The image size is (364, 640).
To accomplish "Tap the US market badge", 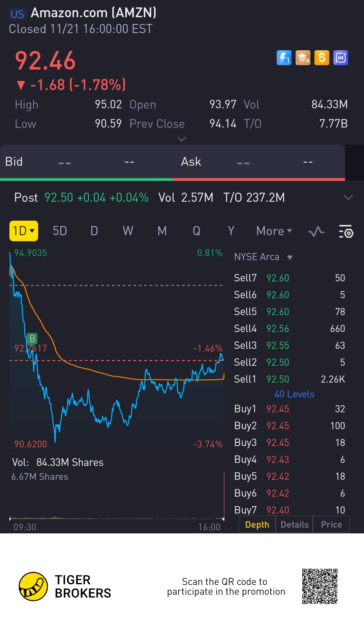I will 17,14.
